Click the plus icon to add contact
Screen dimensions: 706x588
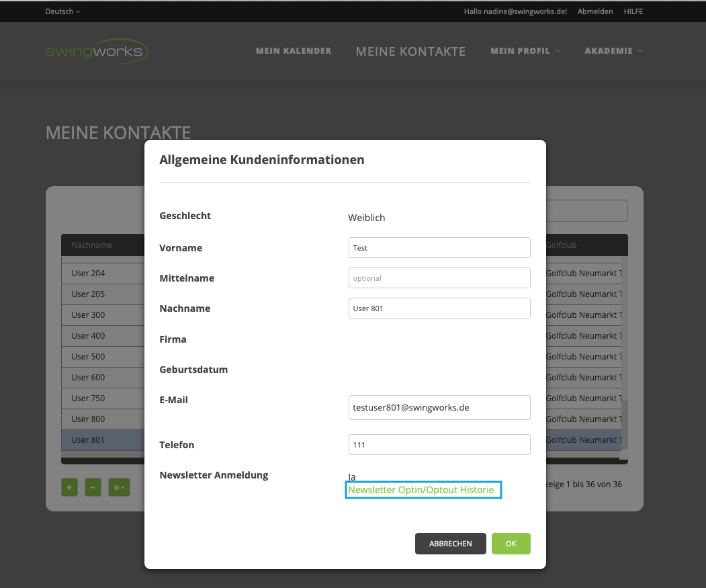point(69,487)
